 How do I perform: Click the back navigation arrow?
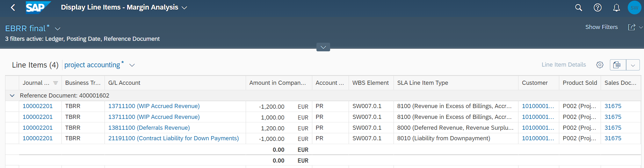coord(13,8)
